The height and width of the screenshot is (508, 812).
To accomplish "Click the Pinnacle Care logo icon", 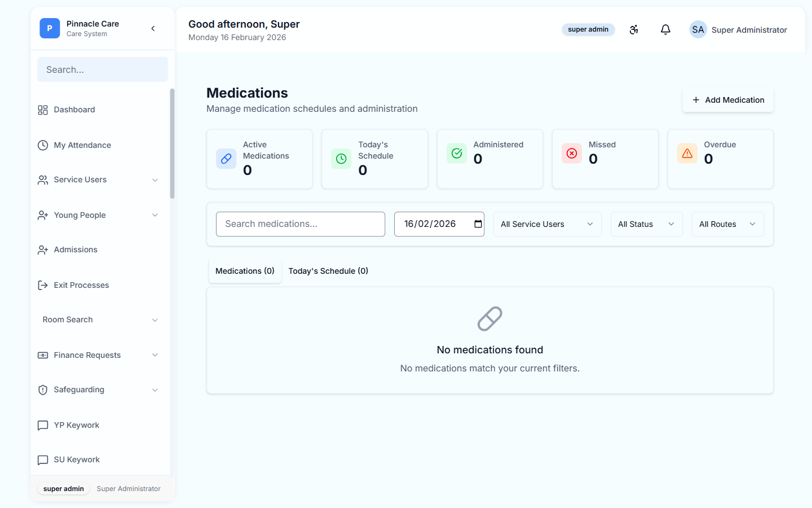I will (x=49, y=28).
